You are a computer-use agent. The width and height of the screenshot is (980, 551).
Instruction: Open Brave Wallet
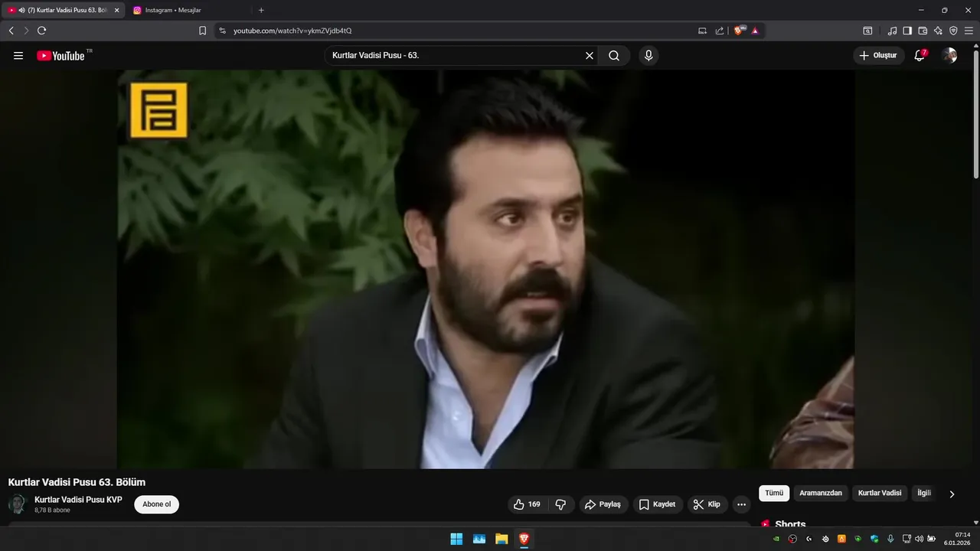tap(923, 31)
